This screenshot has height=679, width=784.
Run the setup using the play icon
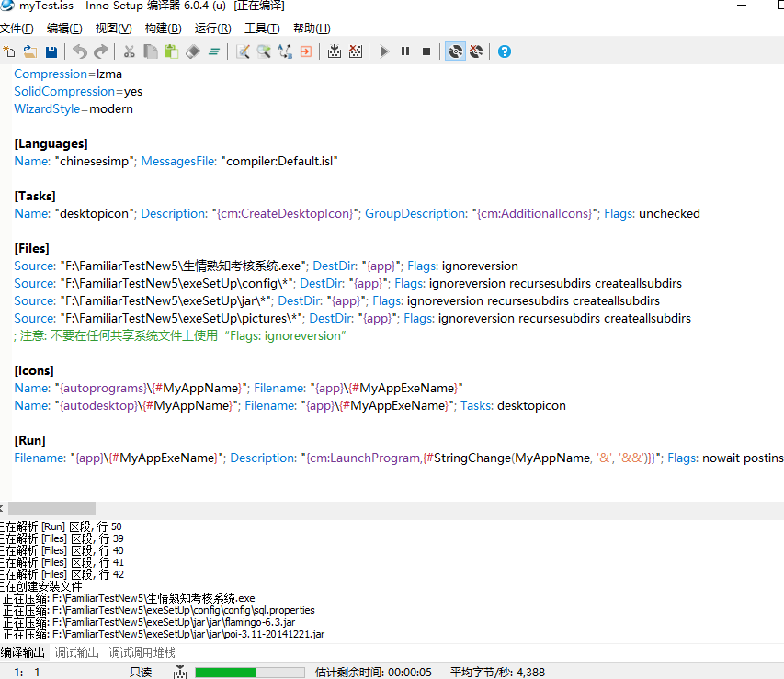pos(384,51)
